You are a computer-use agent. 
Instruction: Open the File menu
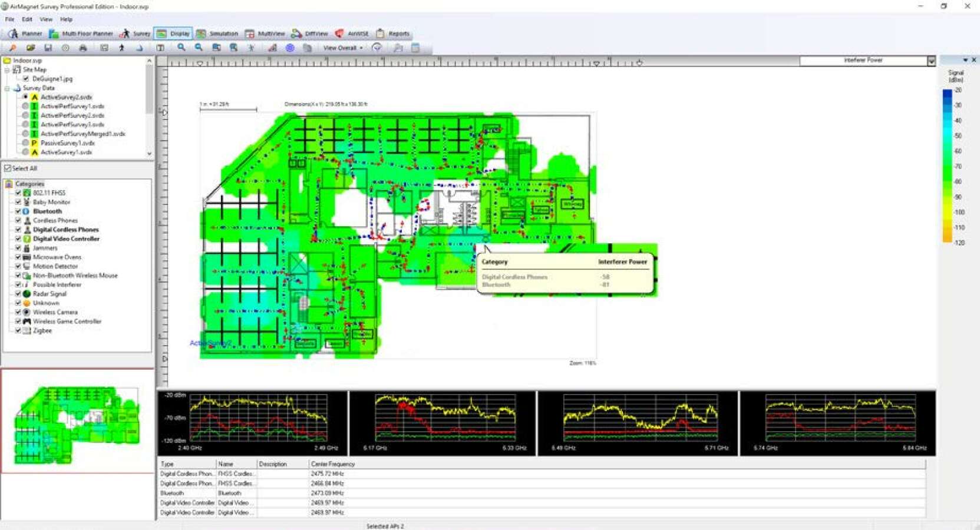(x=9, y=19)
